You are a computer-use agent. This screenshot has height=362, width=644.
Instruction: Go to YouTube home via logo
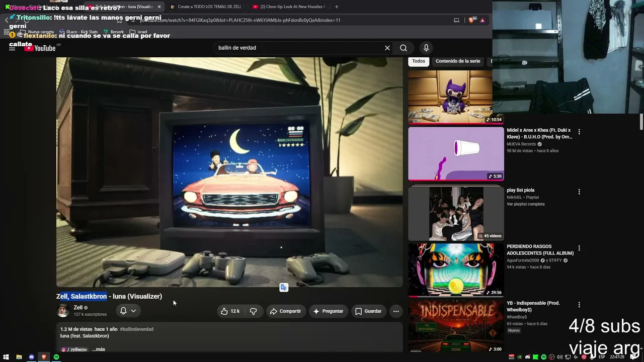click(x=40, y=48)
